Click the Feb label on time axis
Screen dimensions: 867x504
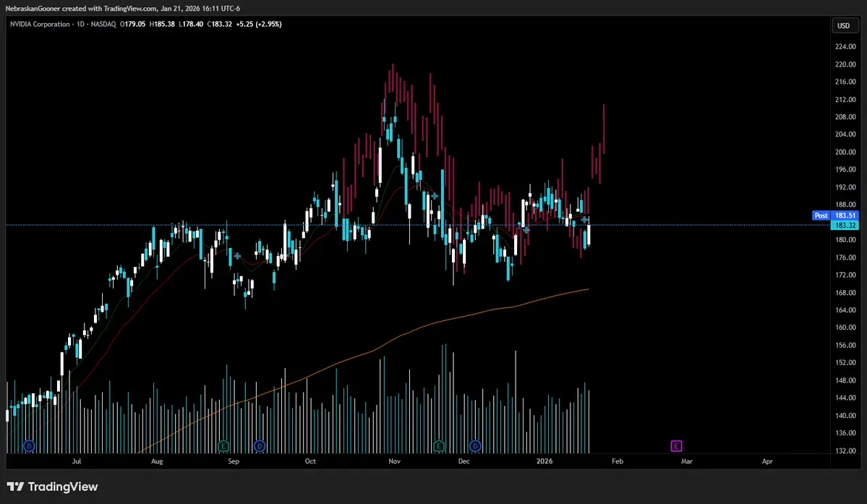pyautogui.click(x=617, y=461)
